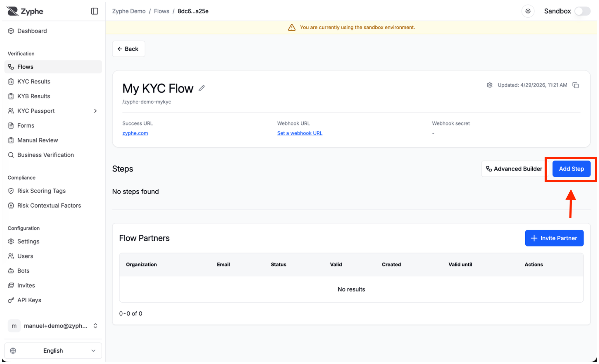Open Risk Scoring Tags
This screenshot has height=364, width=599.
[x=53, y=191]
